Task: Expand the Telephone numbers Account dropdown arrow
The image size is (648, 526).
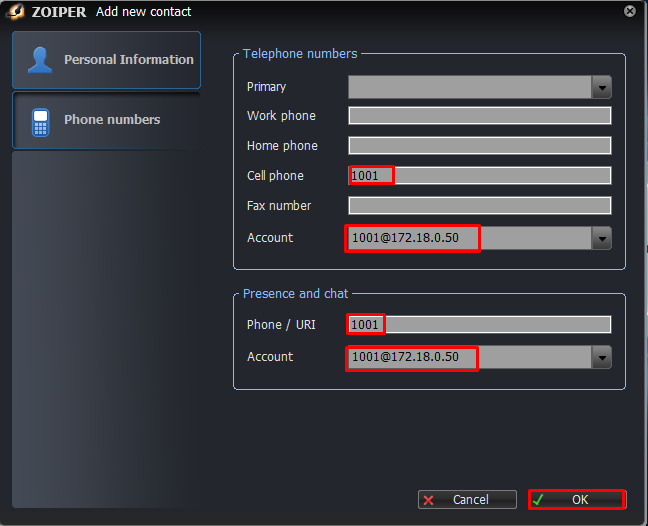Action: 602,238
